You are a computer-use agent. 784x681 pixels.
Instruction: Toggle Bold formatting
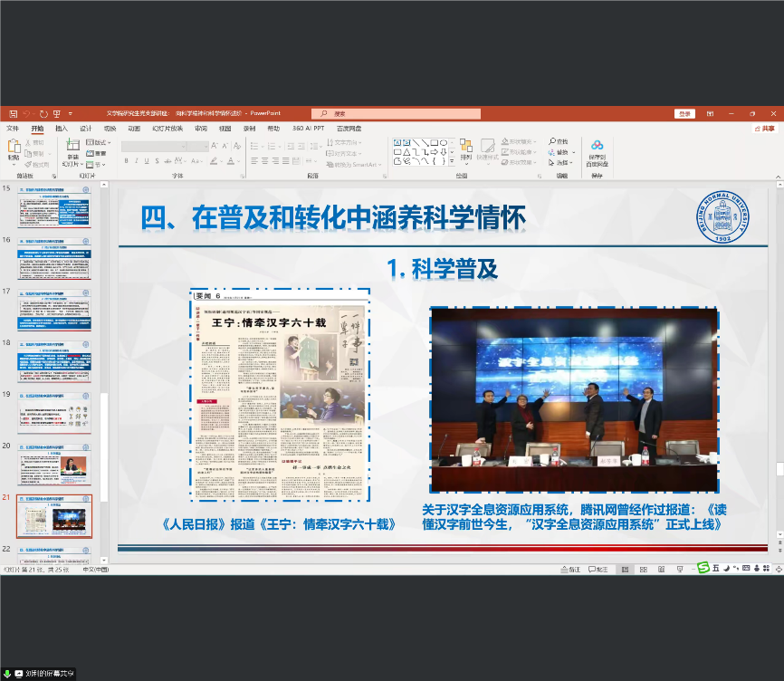click(126, 161)
